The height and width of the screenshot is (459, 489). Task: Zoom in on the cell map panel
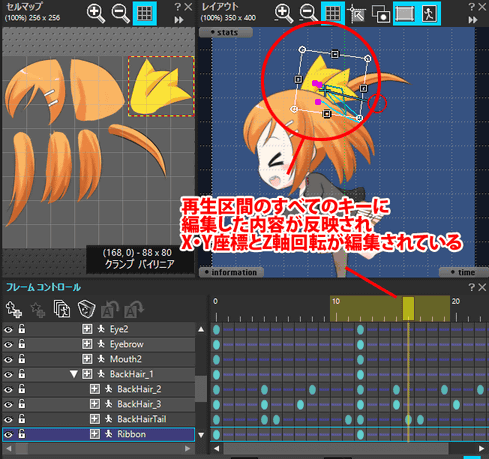point(95,14)
